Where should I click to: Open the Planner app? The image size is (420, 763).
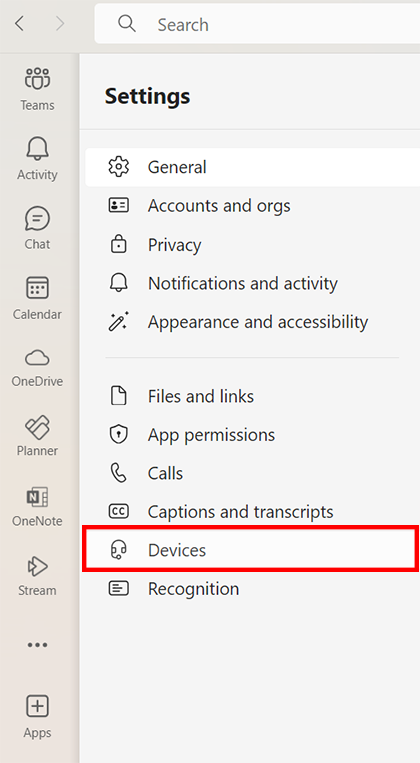click(x=37, y=436)
